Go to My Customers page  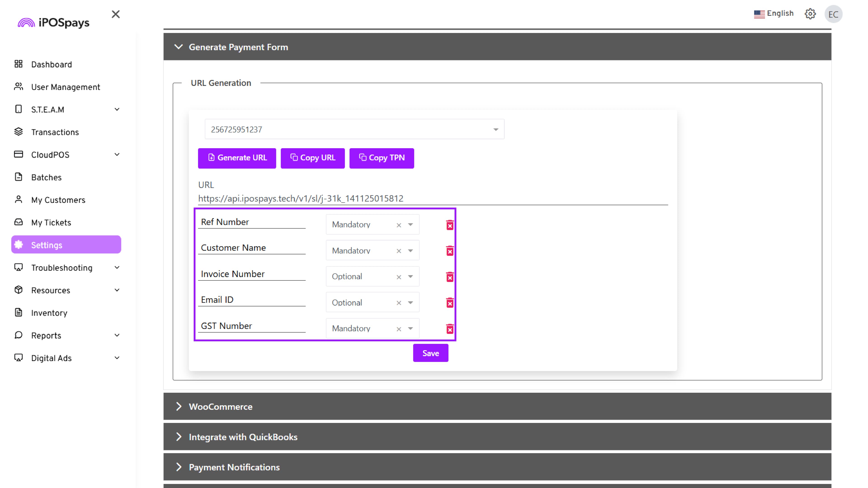click(58, 200)
